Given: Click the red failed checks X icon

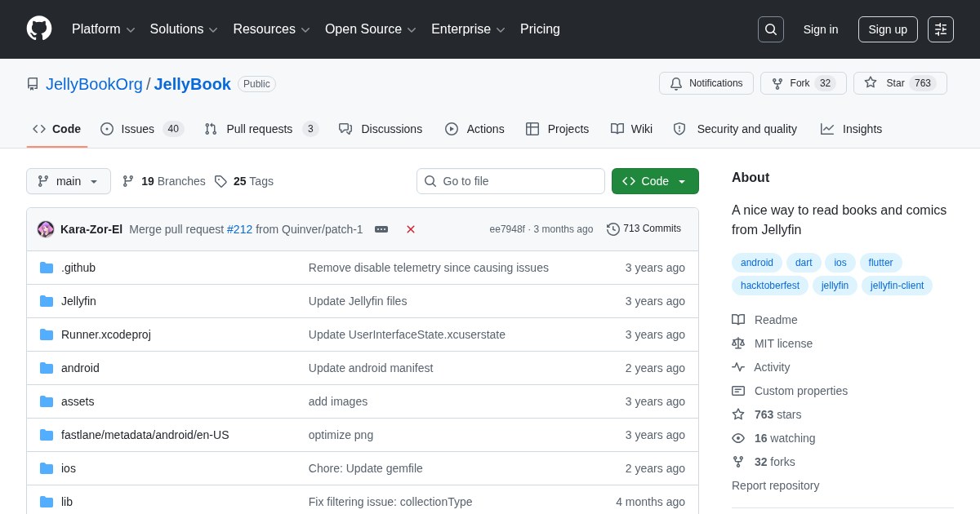Looking at the screenshot, I should tap(411, 229).
